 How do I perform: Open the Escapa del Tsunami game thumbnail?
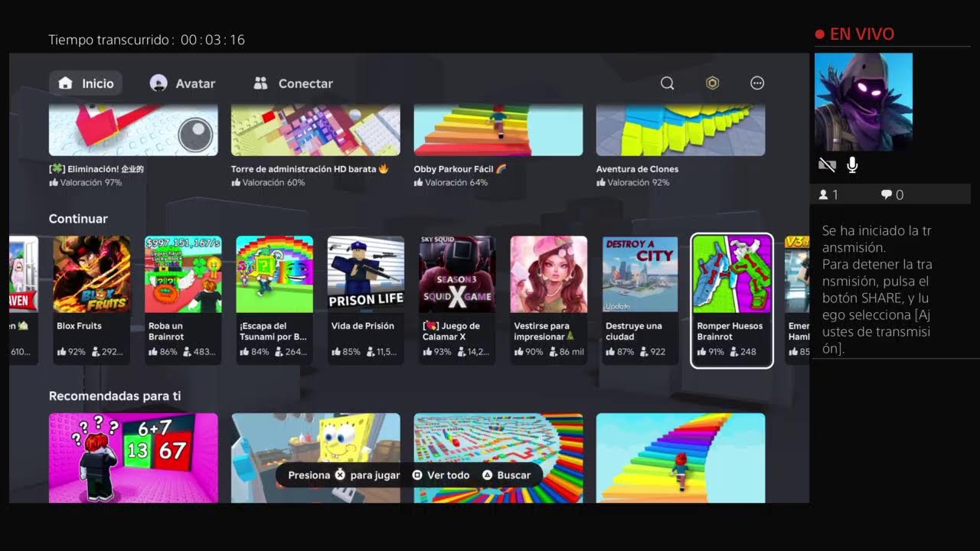click(275, 274)
